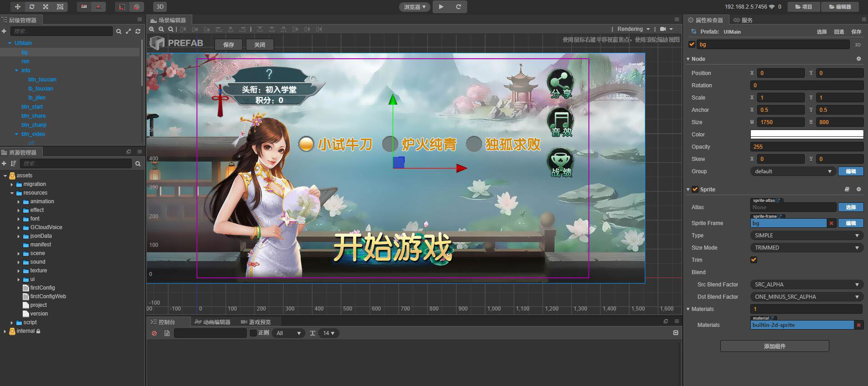Expand the texture folder
The image size is (868, 386).
click(19, 271)
